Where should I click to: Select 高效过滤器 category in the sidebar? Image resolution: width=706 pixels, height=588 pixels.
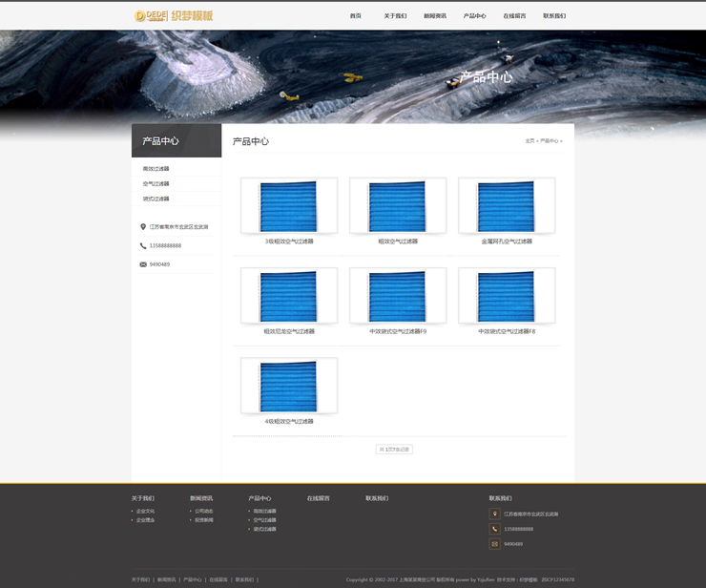point(156,169)
